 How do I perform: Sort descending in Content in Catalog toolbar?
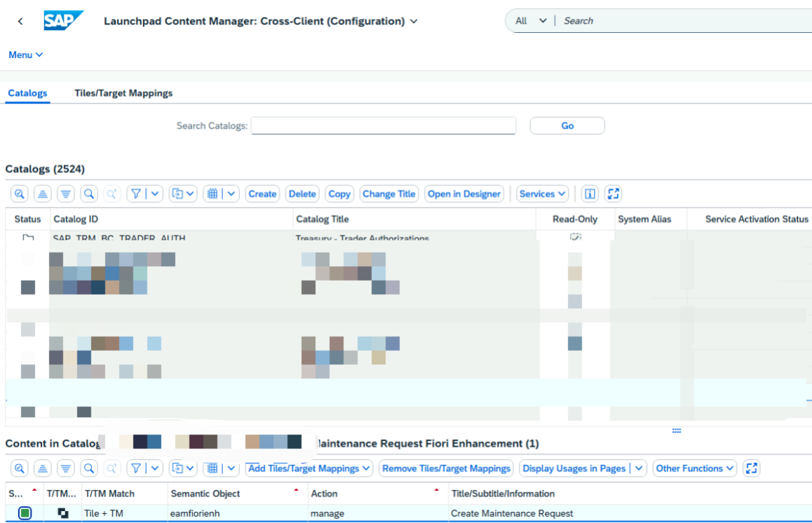click(x=66, y=468)
